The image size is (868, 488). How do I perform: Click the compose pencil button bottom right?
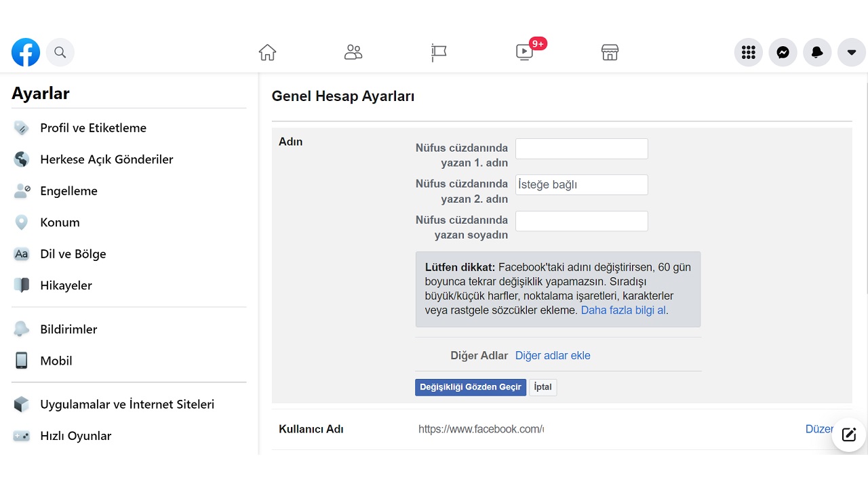848,434
